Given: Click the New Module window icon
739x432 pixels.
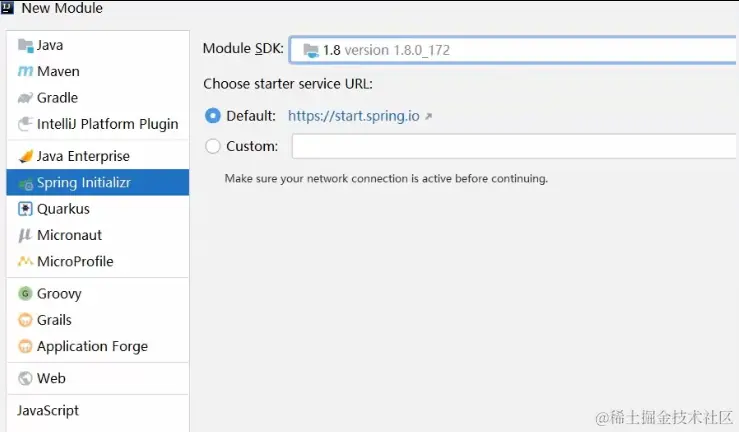Looking at the screenshot, I should coord(8,8).
